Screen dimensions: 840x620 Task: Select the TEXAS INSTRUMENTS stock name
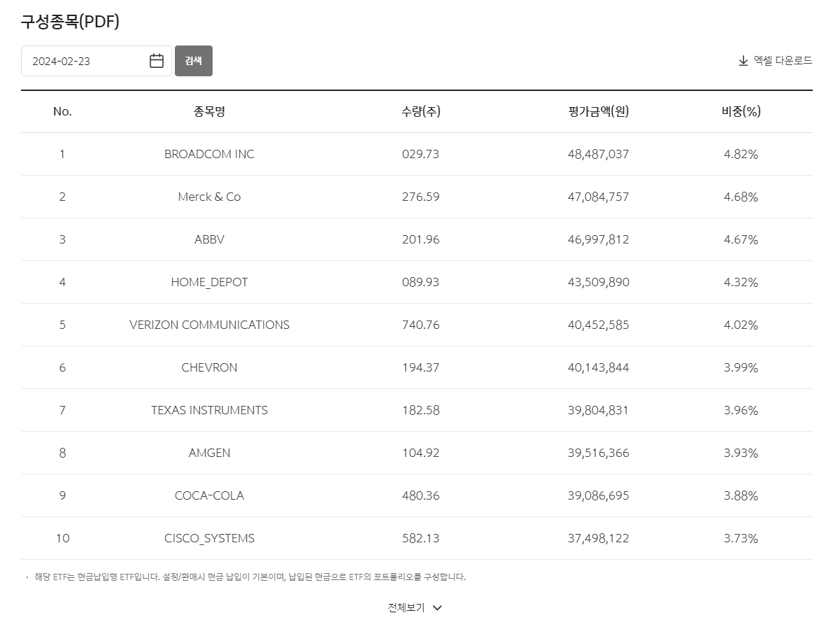point(209,410)
